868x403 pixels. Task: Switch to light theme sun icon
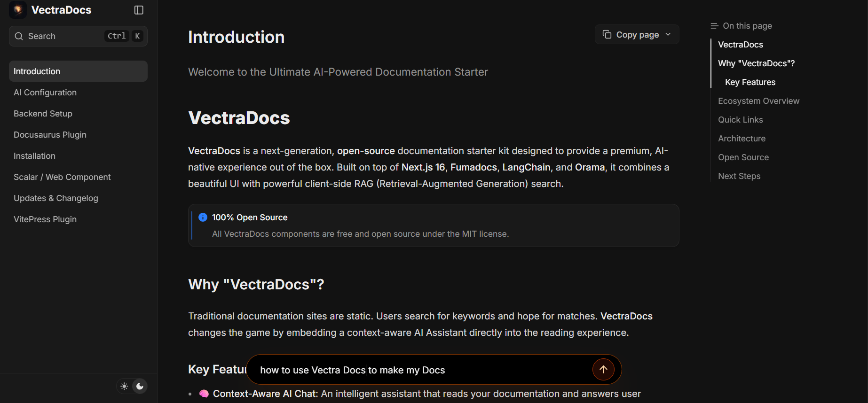click(x=124, y=386)
